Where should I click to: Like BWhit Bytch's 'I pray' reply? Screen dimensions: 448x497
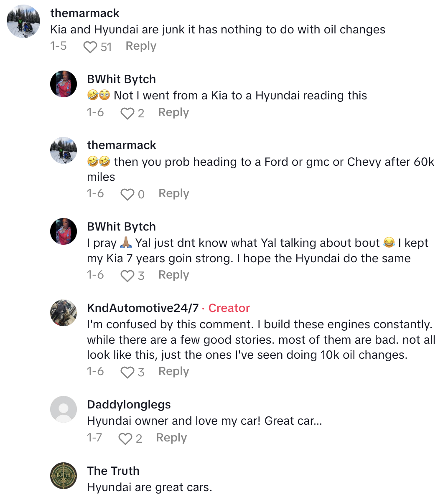127,276
